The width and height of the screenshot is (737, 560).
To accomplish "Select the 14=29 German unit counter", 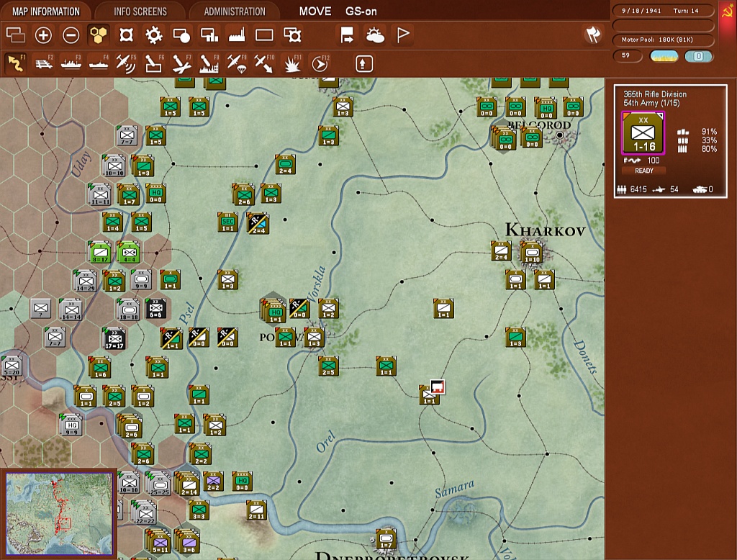I will (x=85, y=281).
